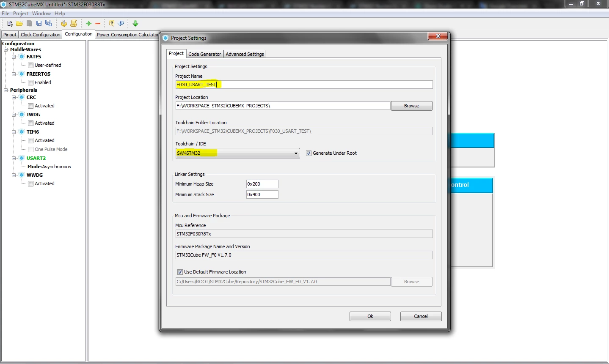609x364 pixels.
Task: Check Activated under CRC
Action: (x=30, y=106)
